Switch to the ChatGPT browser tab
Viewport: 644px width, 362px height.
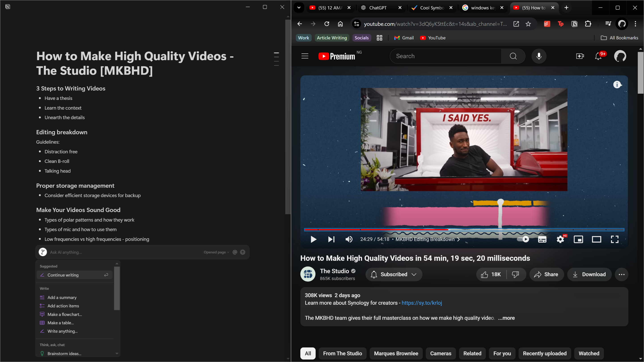pos(381,8)
